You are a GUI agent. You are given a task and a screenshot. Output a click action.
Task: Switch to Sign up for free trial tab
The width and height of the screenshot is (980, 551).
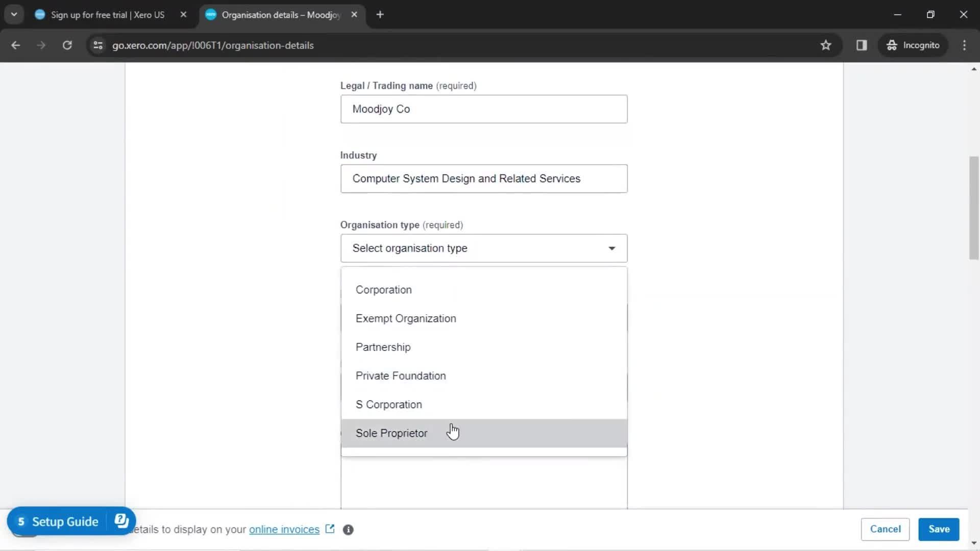[107, 15]
